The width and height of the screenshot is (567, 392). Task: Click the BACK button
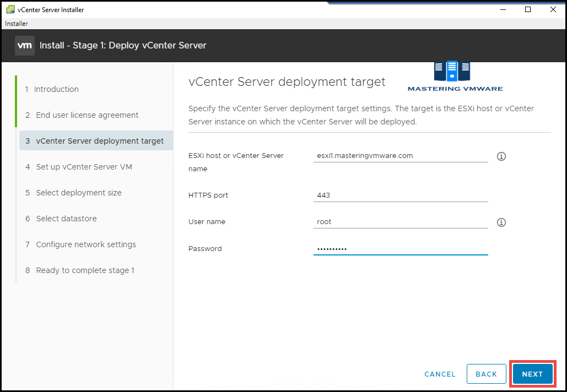[487, 374]
